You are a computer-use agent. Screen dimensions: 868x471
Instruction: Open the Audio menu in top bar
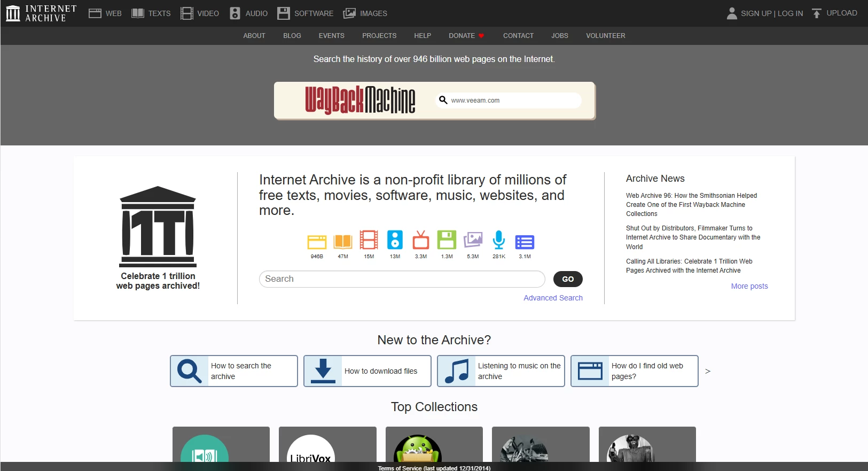tap(248, 13)
